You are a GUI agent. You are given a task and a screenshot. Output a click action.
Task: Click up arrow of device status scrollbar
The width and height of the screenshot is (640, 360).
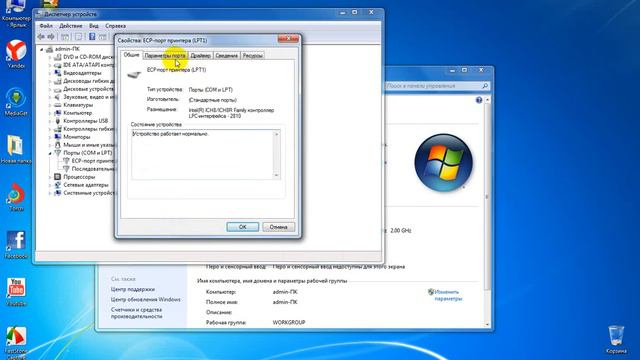click(x=277, y=134)
